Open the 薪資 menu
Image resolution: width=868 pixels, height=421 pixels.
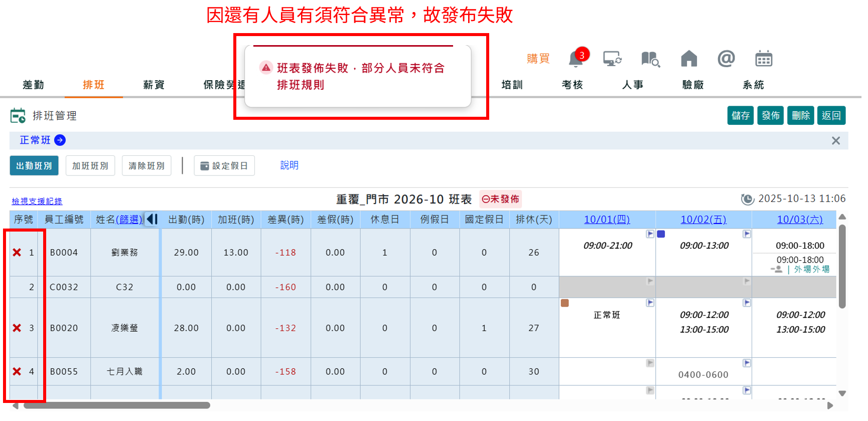pos(154,85)
